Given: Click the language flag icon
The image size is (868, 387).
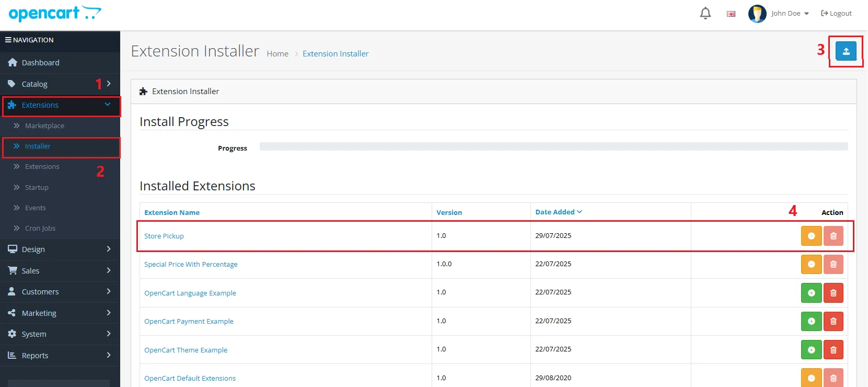Looking at the screenshot, I should pyautogui.click(x=731, y=14).
